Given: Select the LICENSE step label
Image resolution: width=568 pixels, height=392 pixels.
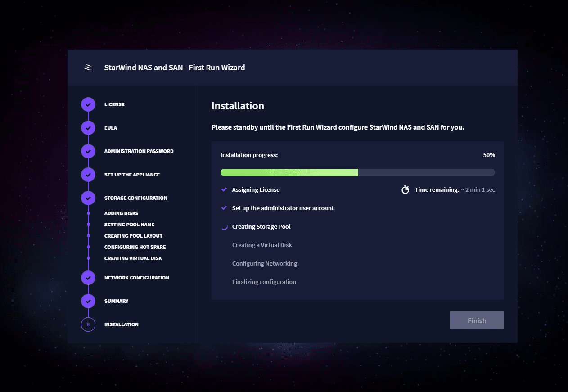Looking at the screenshot, I should (114, 104).
